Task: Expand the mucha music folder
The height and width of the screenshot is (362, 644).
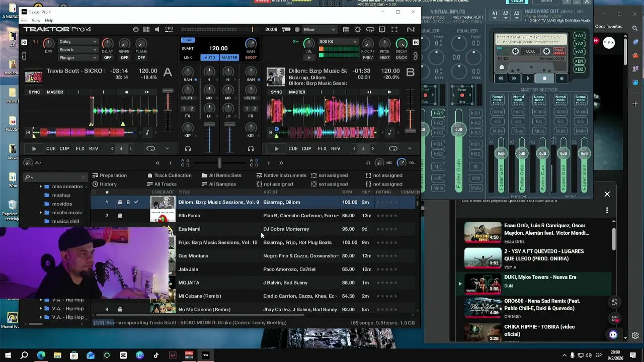Action: pyautogui.click(x=41, y=213)
